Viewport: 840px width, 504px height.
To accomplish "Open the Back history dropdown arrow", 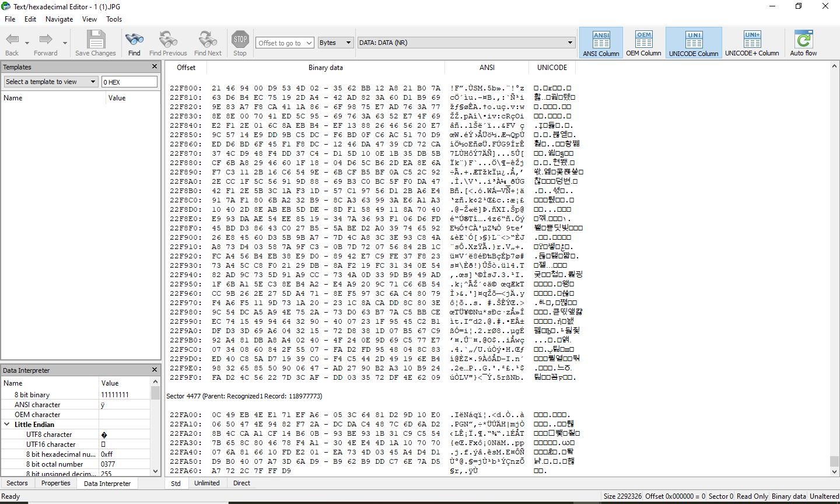I will [x=27, y=43].
